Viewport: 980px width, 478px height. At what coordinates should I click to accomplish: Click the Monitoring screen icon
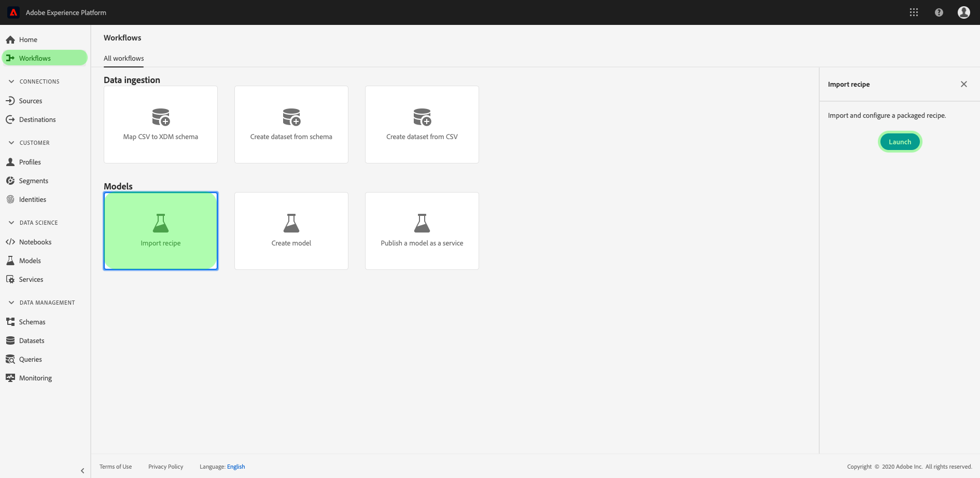coord(10,378)
